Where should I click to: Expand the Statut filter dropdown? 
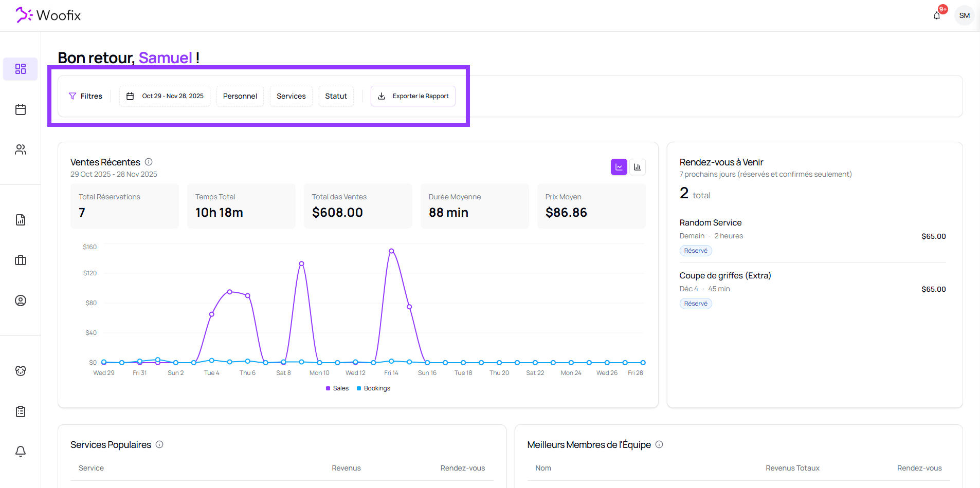[336, 96]
